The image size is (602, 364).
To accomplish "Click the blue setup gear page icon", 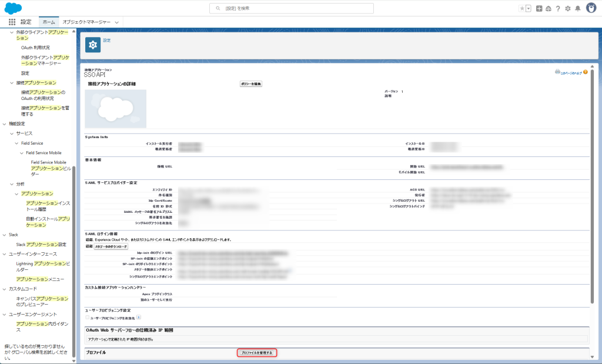I will click(x=93, y=45).
